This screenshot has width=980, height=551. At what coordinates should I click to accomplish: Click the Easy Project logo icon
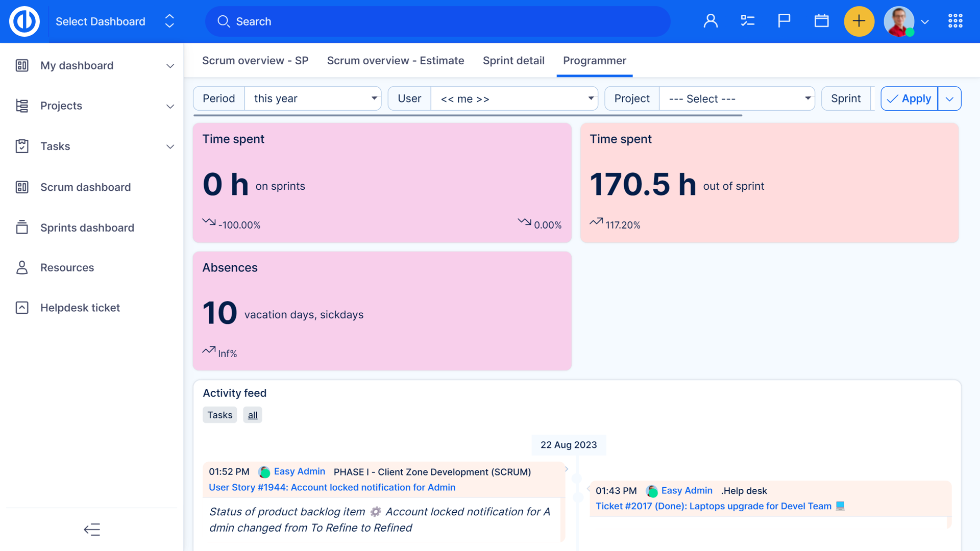[x=24, y=21]
